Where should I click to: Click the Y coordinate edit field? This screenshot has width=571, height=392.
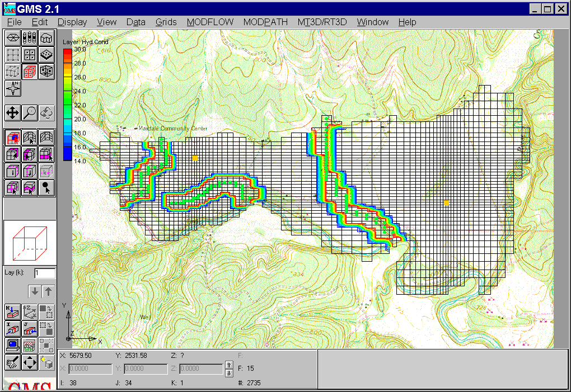coord(146,369)
